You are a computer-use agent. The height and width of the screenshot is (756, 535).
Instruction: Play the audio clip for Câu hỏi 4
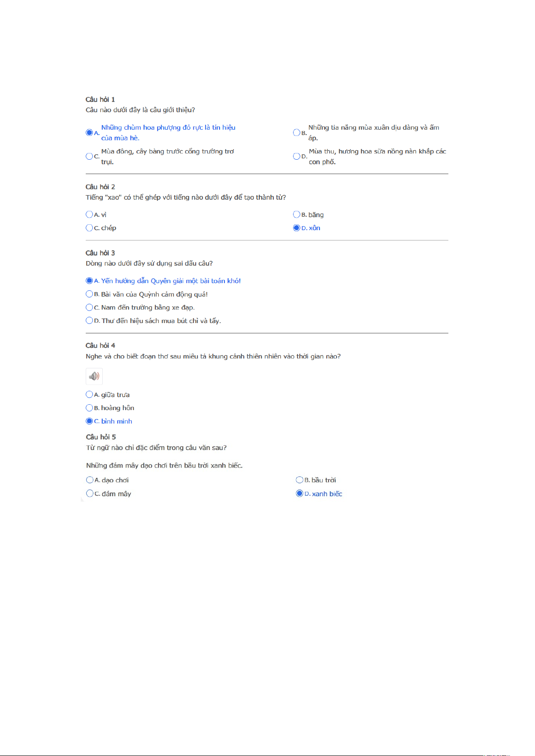point(94,376)
